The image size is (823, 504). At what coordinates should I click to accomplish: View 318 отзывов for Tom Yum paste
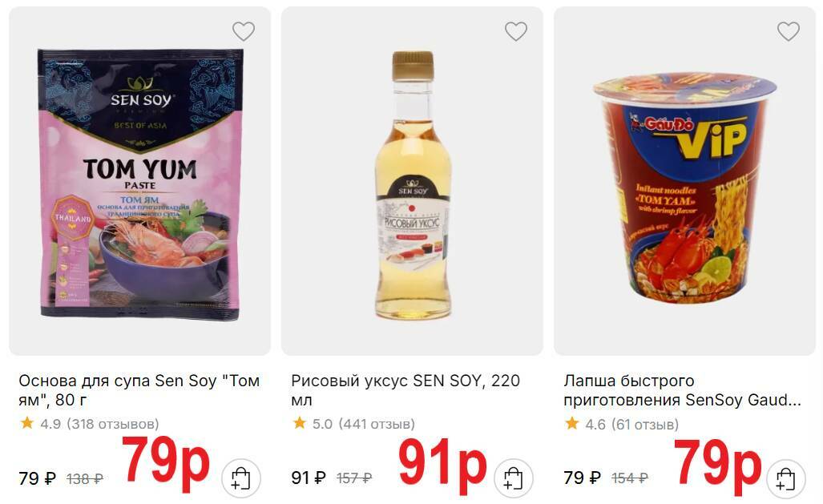[113, 424]
